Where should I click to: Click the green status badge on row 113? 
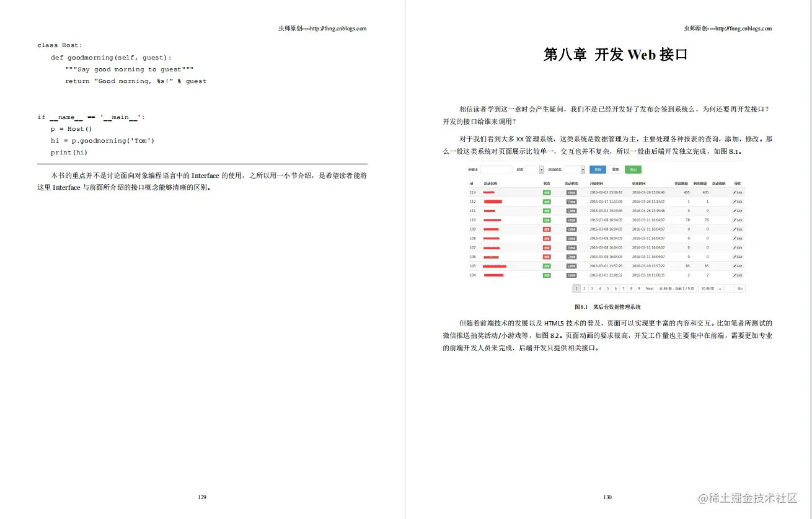(547, 192)
